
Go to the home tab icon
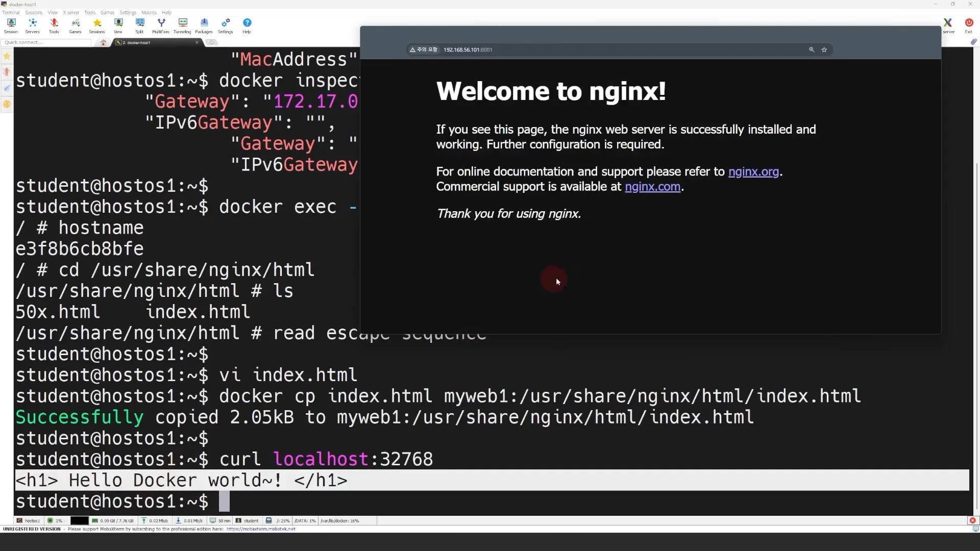tap(103, 42)
